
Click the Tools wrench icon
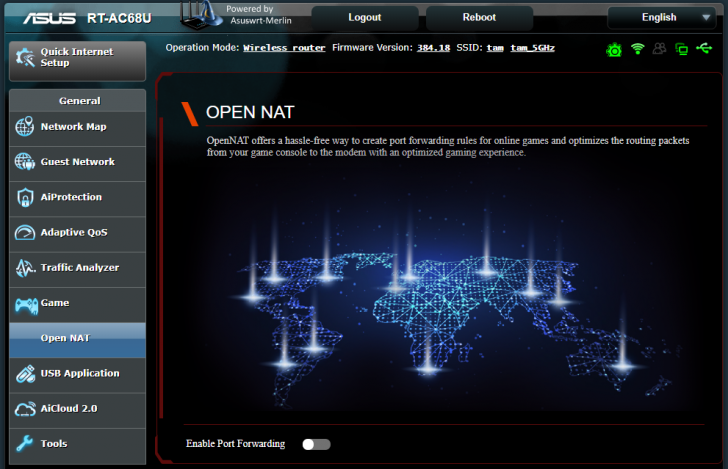25,443
